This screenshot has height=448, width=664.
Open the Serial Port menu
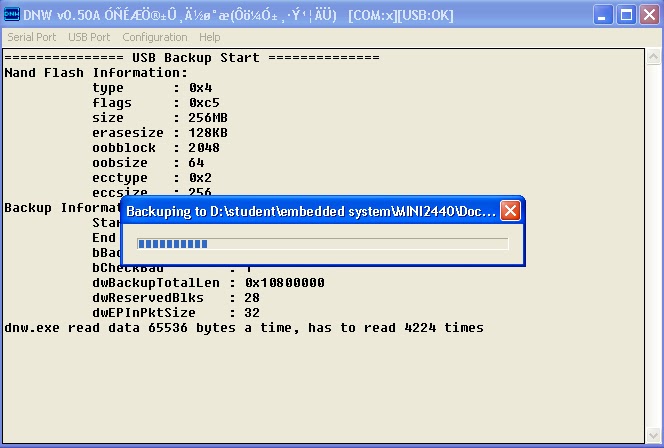[x=32, y=37]
